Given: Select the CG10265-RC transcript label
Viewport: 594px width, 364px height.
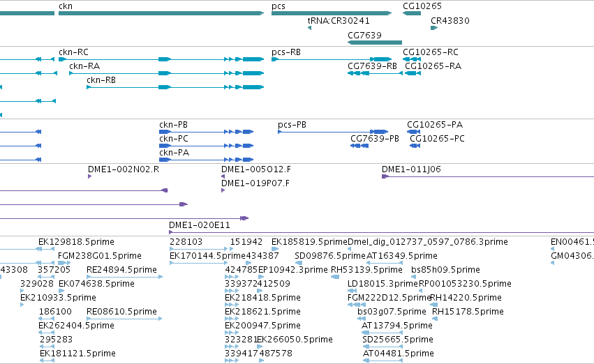Looking at the screenshot, I should (x=431, y=52).
